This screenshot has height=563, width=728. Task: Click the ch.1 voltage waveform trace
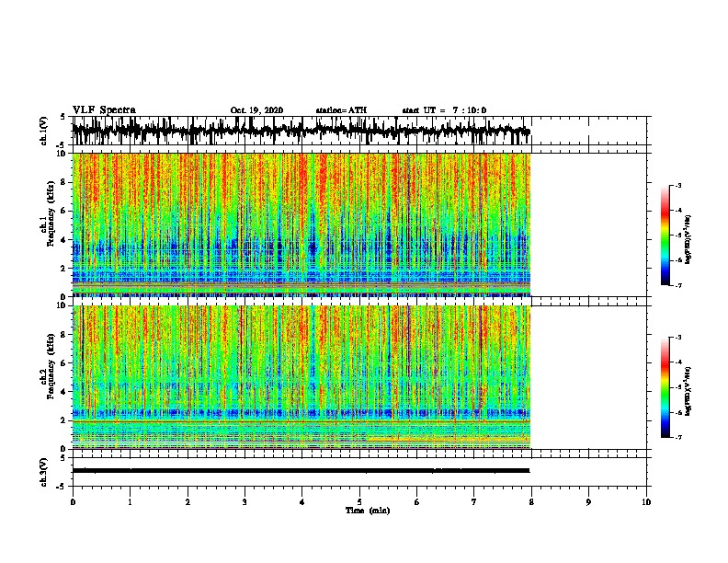(301, 131)
